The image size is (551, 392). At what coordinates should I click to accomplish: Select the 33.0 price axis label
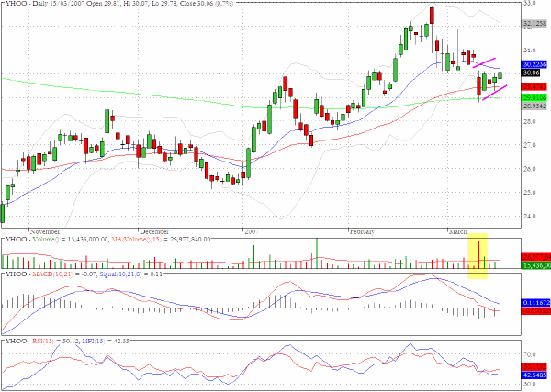(530, 3)
